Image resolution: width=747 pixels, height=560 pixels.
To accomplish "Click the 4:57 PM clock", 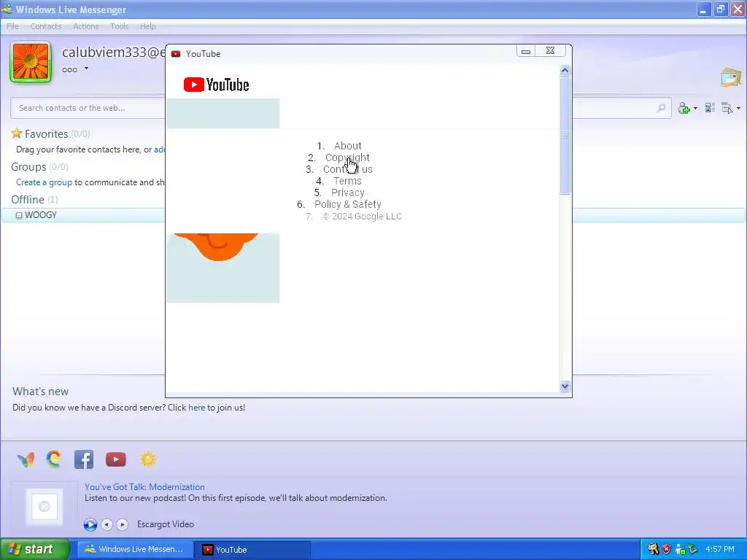I will tap(720, 549).
